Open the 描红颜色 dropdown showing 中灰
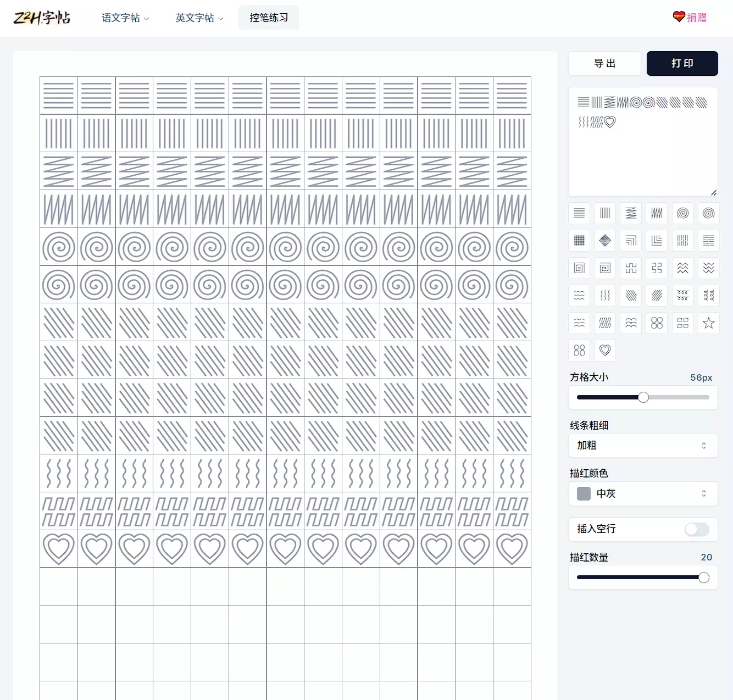This screenshot has height=700, width=733. click(642, 493)
